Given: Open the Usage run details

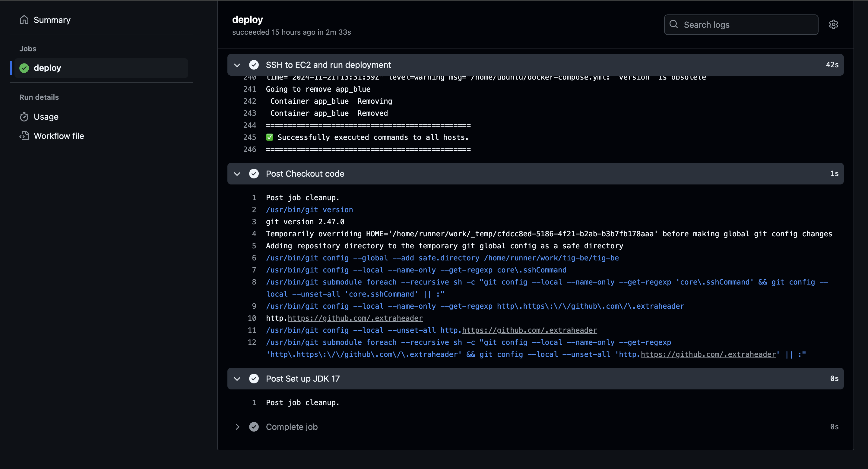Looking at the screenshot, I should [46, 117].
